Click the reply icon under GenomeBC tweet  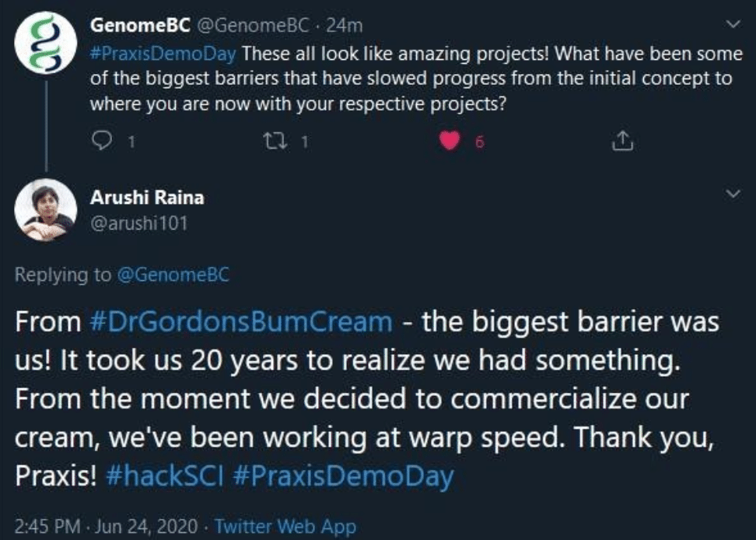coord(103,142)
